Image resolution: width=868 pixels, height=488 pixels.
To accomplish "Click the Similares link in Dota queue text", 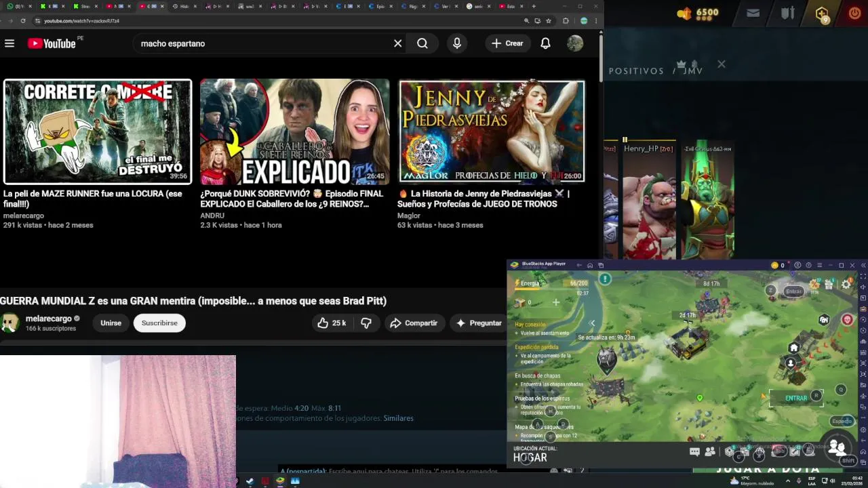I will pos(398,418).
